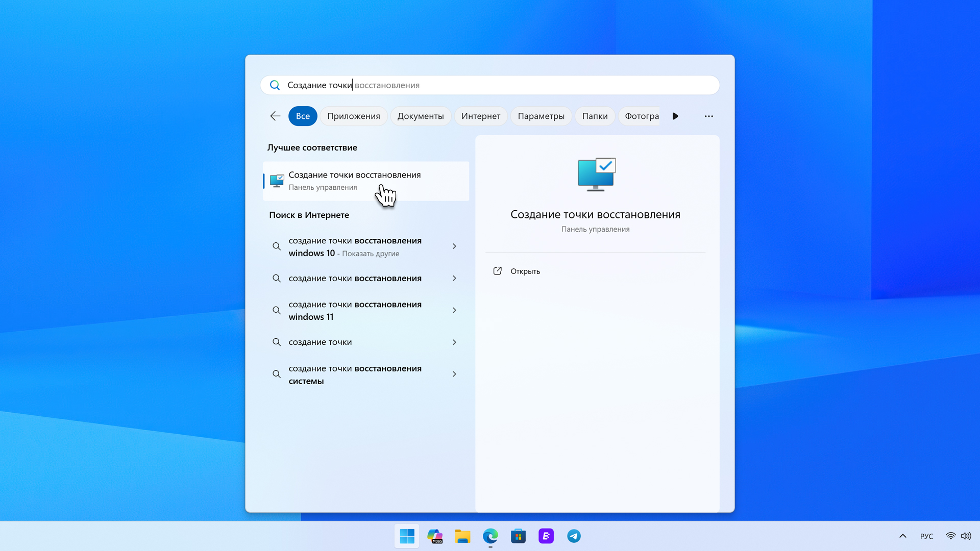Expand 'создание точки' web suggestion chevron

[x=454, y=342]
